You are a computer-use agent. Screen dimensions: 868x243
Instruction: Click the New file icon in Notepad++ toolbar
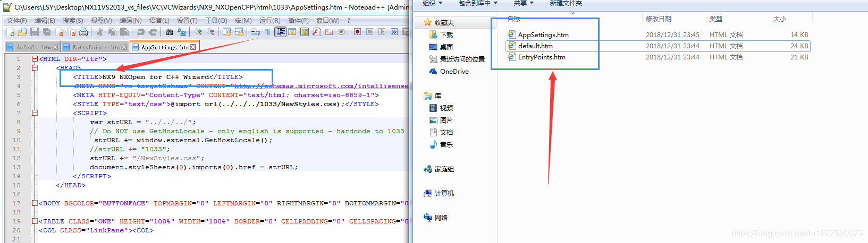(x=10, y=32)
